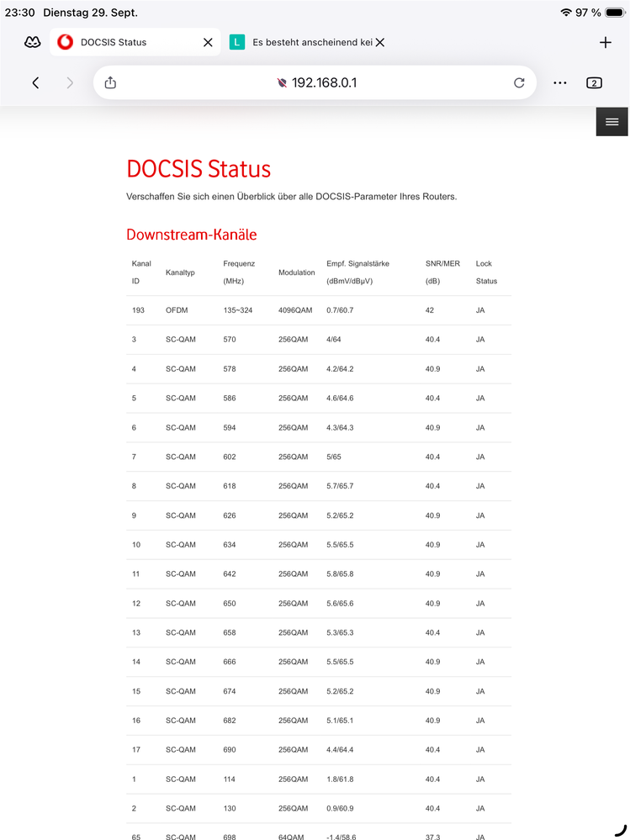Close the 'Es besteht anscheinend' tab

pyautogui.click(x=380, y=42)
